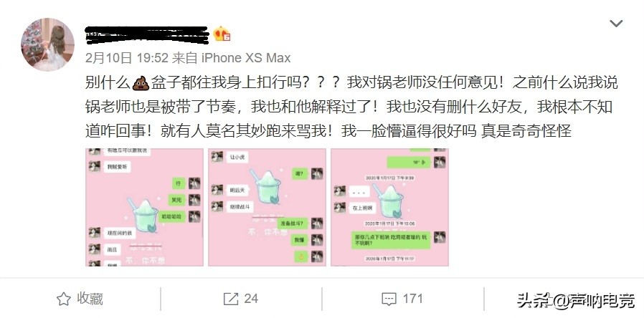Click the 头条@声呐电竞 watermark
Viewport: 644px width, 318px height.
[576, 301]
